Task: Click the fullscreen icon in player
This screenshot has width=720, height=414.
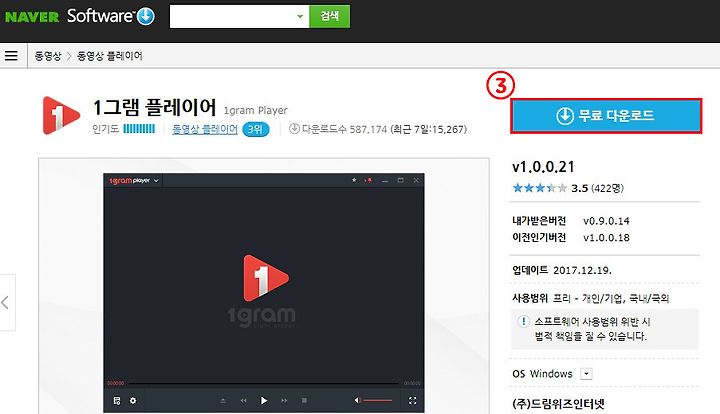Action: [x=412, y=401]
